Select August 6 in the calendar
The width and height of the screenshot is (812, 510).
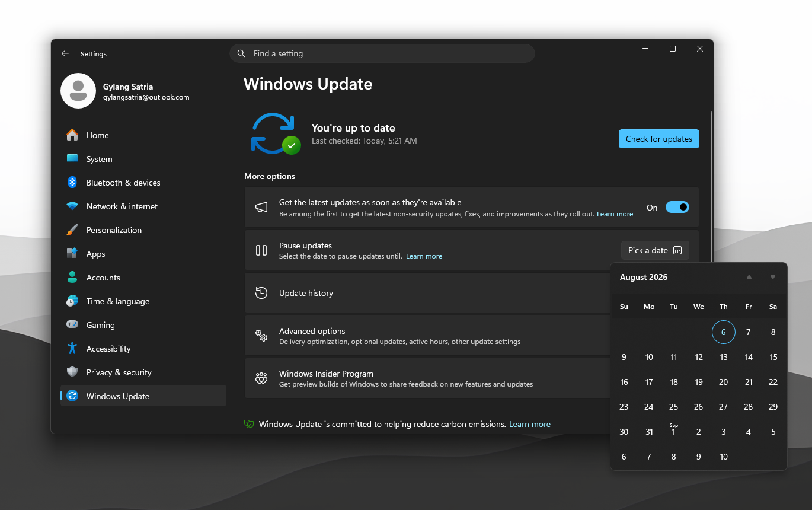[723, 332]
